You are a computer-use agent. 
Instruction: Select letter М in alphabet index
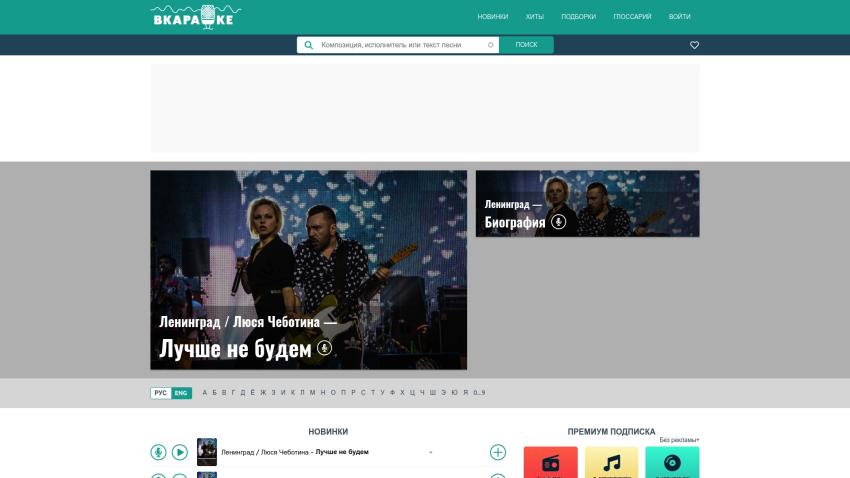pos(312,393)
